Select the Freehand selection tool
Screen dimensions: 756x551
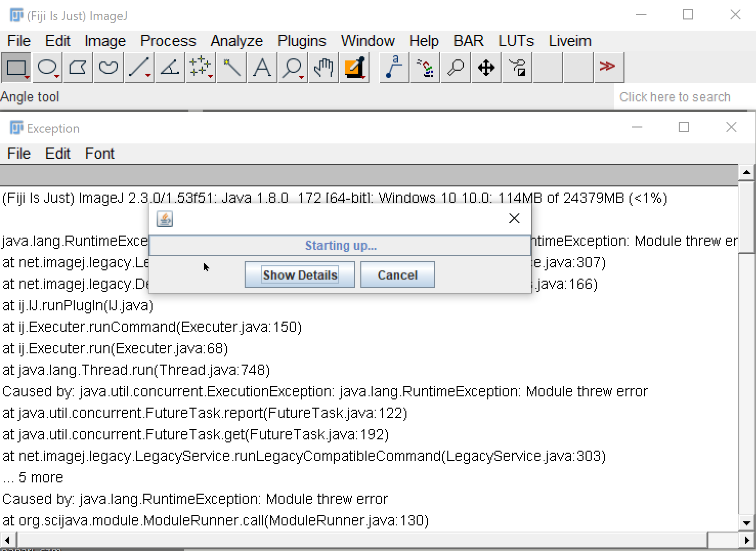point(108,67)
